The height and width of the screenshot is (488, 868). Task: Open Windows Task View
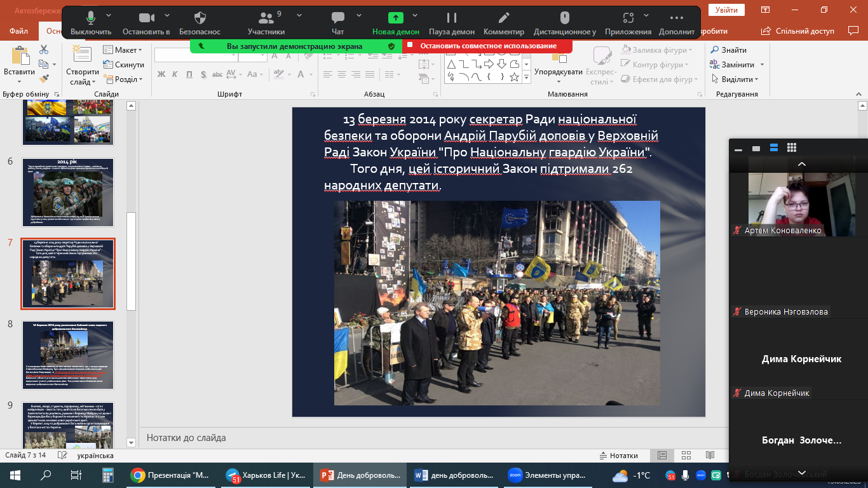click(76, 475)
